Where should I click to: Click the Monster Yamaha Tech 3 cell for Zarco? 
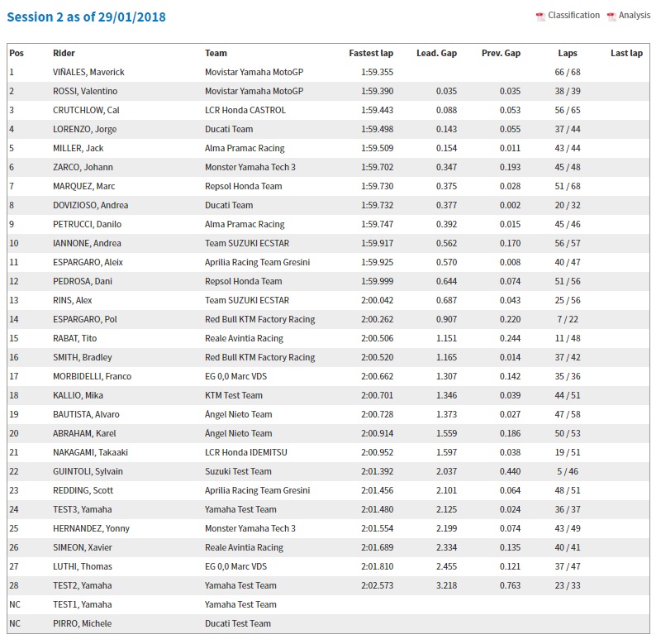(x=250, y=167)
